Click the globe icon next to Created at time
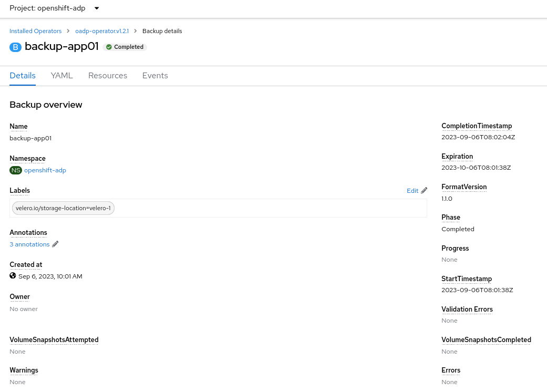 [x=13, y=276]
